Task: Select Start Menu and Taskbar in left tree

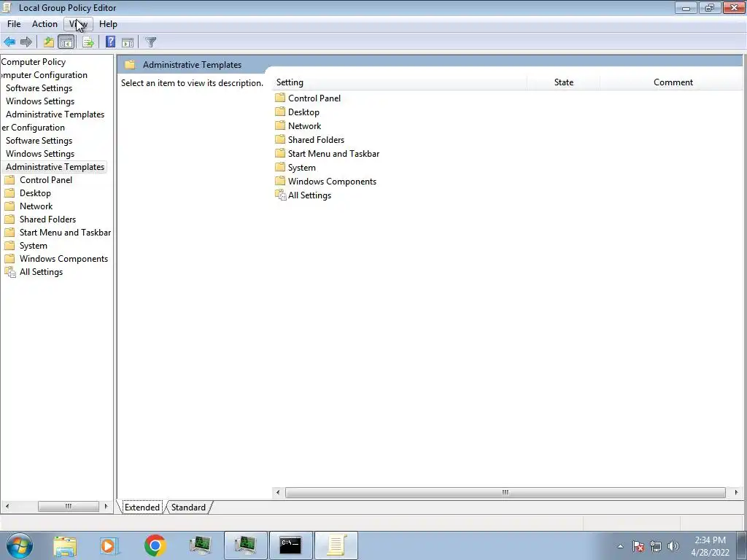Action: tap(65, 233)
